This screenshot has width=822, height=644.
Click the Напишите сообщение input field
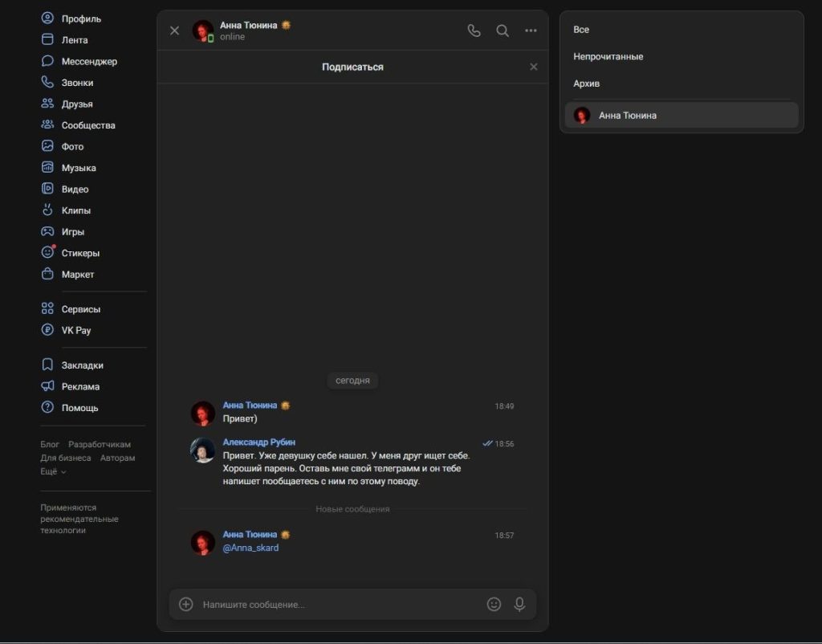[337, 604]
